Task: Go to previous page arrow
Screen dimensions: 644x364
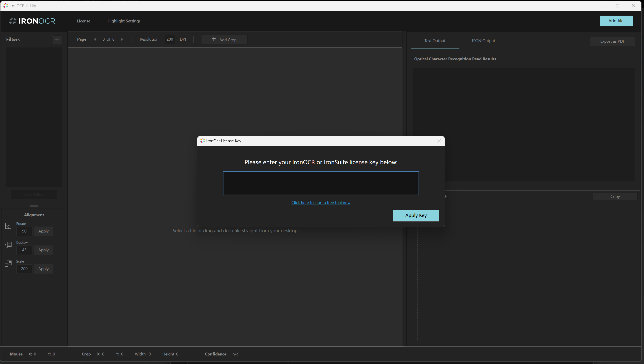Action: pyautogui.click(x=95, y=39)
